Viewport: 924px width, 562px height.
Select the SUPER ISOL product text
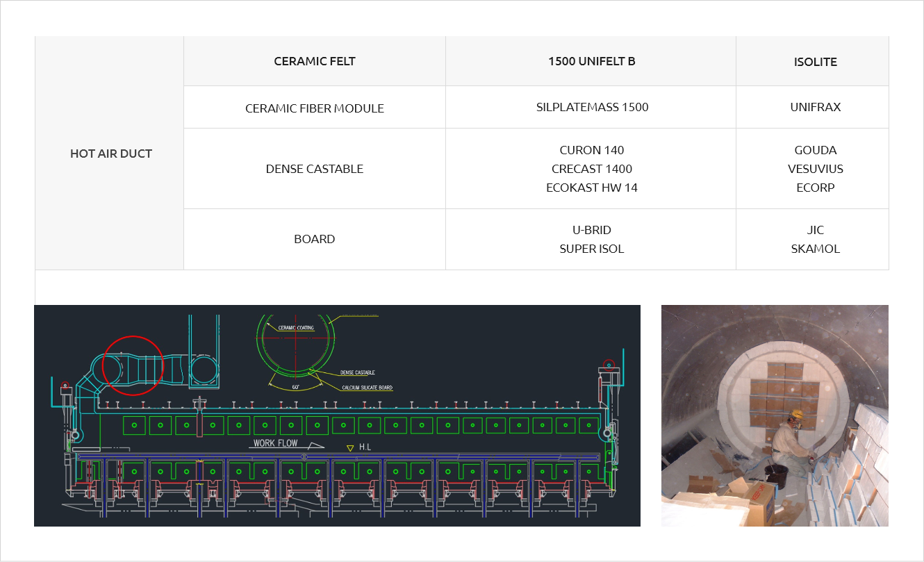(592, 249)
